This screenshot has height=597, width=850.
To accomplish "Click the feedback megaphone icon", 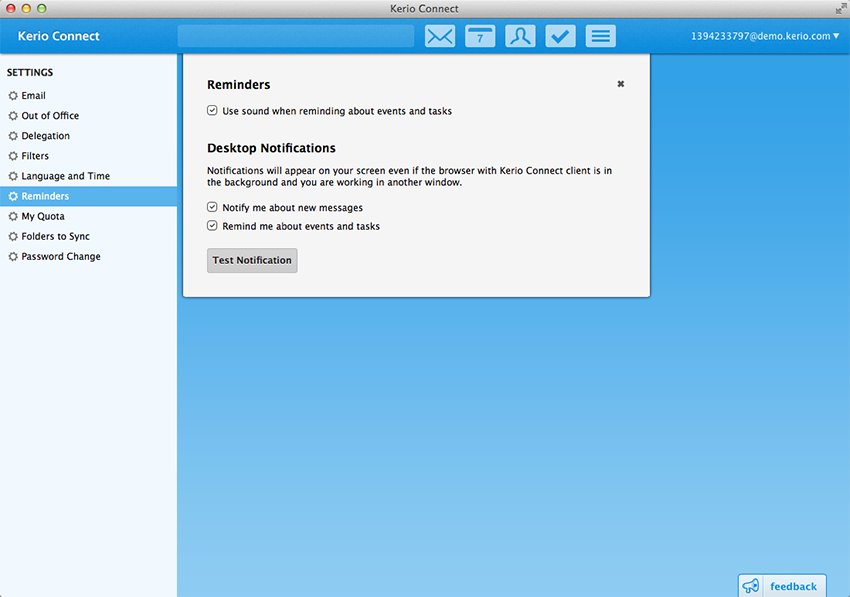I will tap(751, 586).
